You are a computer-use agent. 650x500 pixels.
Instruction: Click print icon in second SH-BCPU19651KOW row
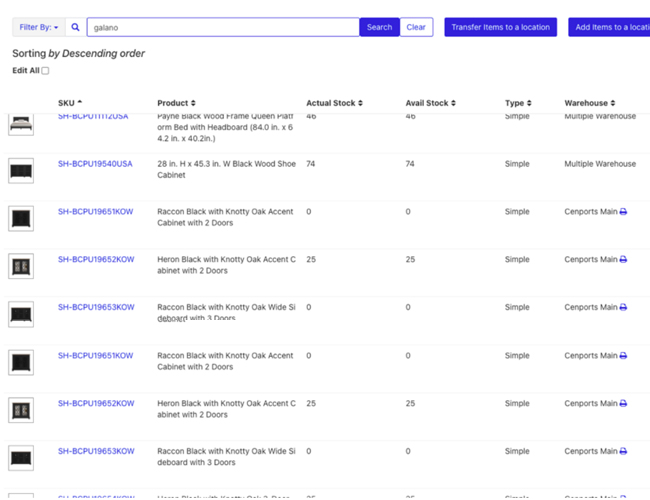coord(623,356)
